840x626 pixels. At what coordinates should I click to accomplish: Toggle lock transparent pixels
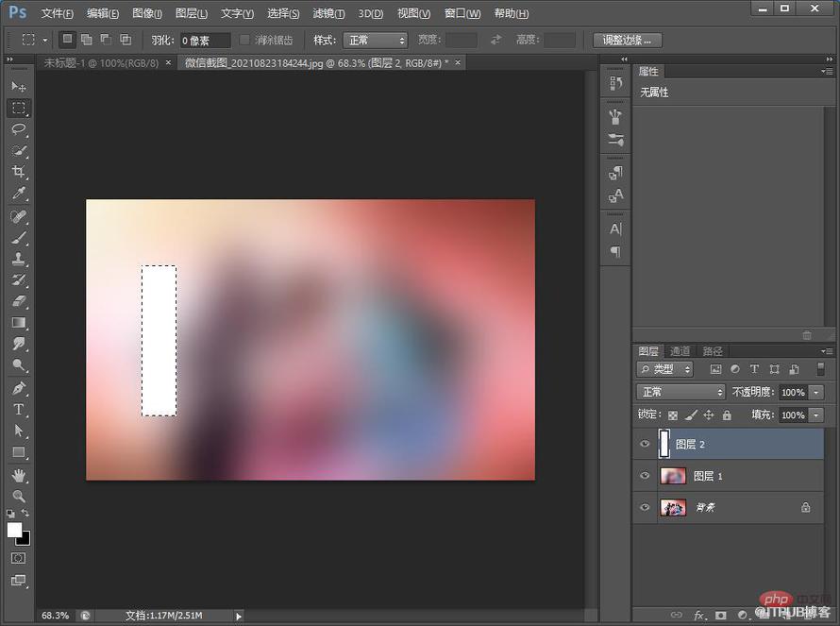[x=673, y=415]
